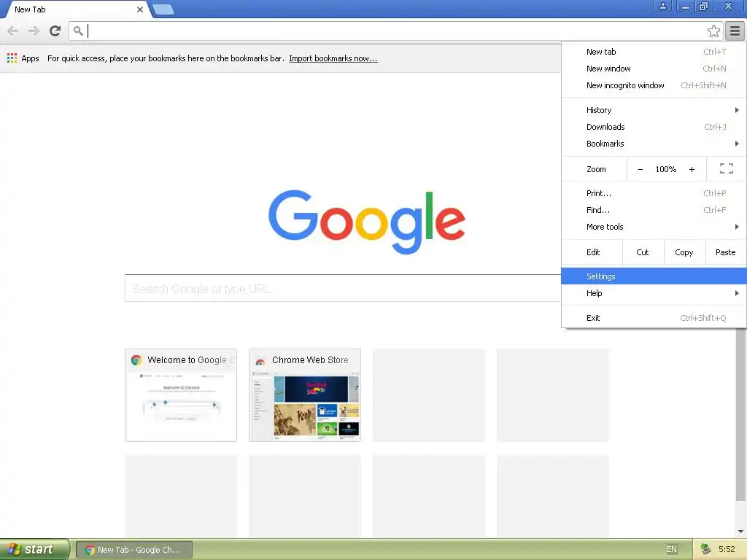Image resolution: width=747 pixels, height=560 pixels.
Task: Click the Search Google or type URL box
Action: pos(343,288)
